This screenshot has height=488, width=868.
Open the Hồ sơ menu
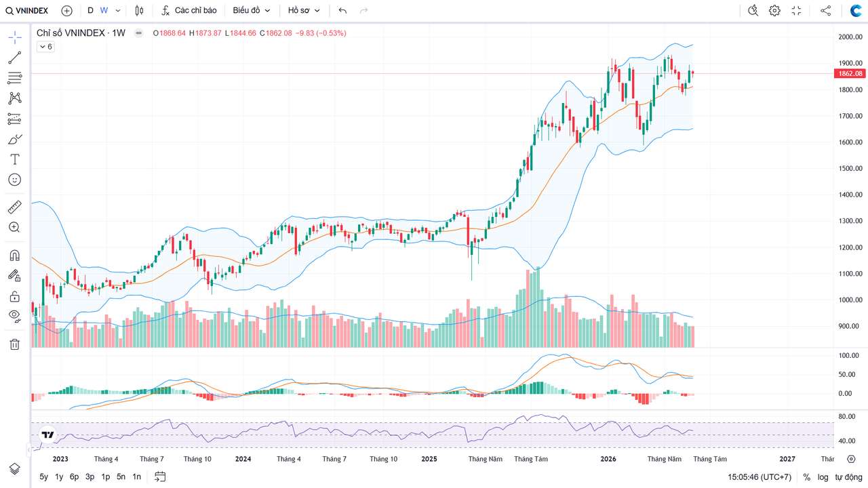point(304,11)
